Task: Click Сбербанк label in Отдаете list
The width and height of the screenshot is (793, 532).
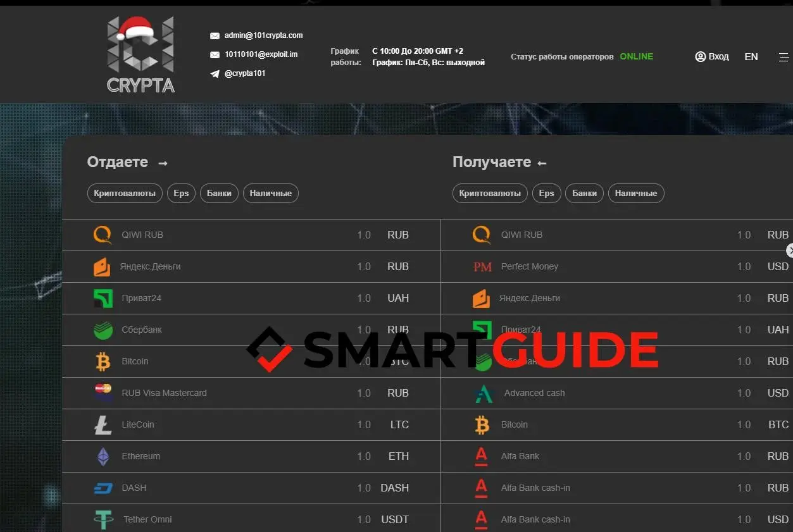Action: [x=142, y=330]
